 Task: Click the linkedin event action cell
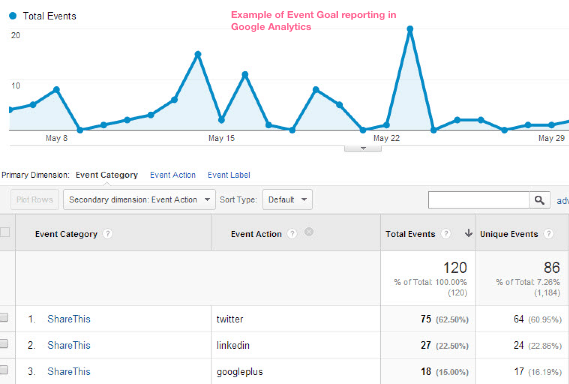pos(233,345)
